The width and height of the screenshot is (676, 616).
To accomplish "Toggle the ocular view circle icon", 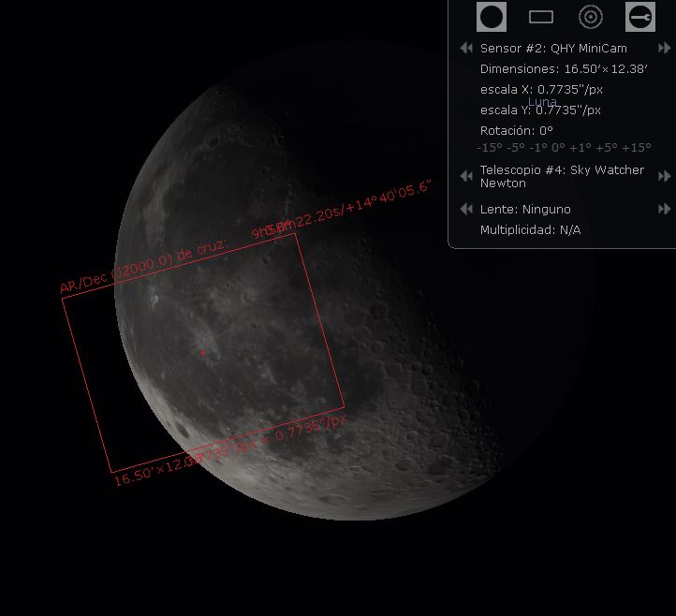I will 492,17.
